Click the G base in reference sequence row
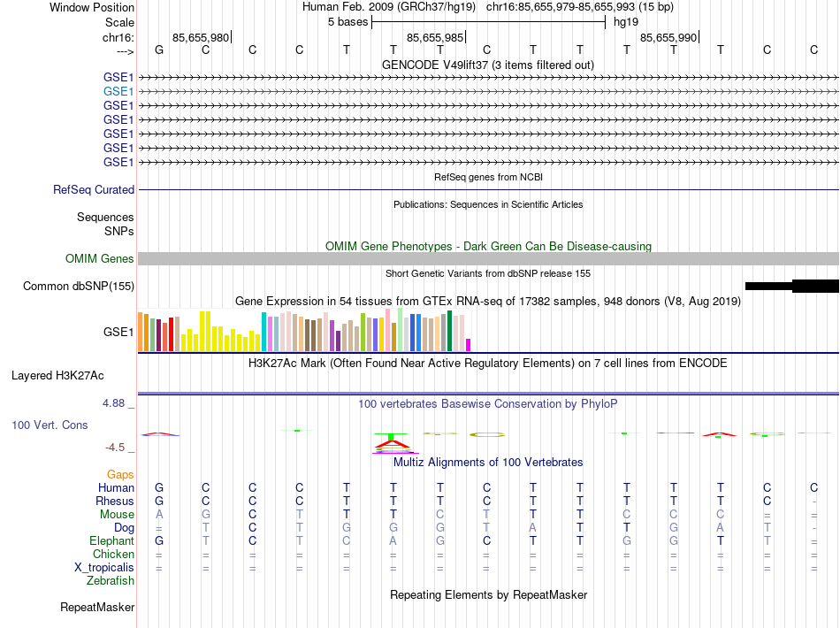Screen dimensions: 840x628 158,50
